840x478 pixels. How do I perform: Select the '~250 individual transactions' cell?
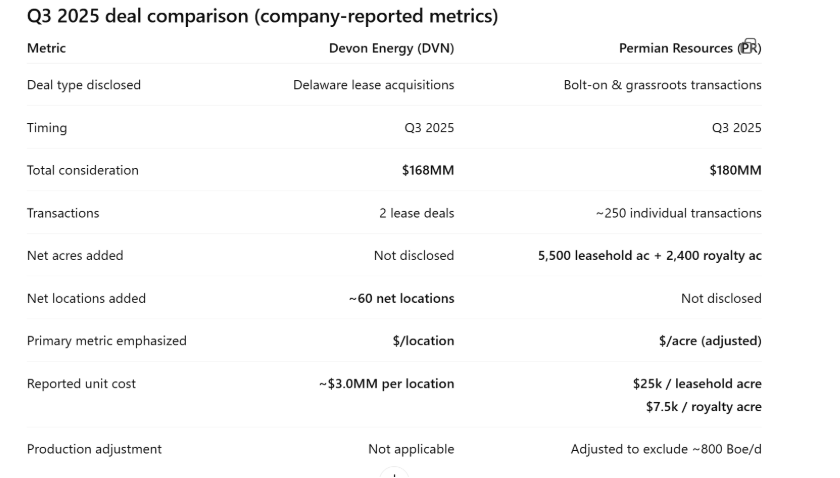pyautogui.click(x=678, y=213)
